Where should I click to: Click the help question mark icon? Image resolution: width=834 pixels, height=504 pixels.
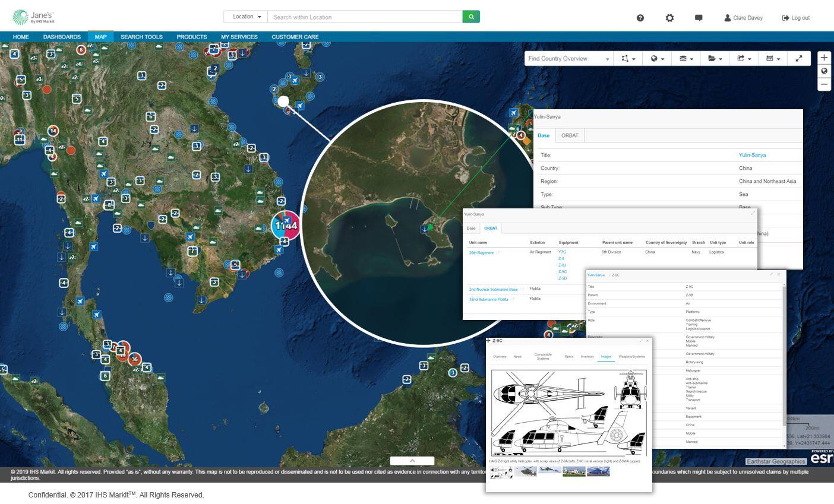coord(640,18)
